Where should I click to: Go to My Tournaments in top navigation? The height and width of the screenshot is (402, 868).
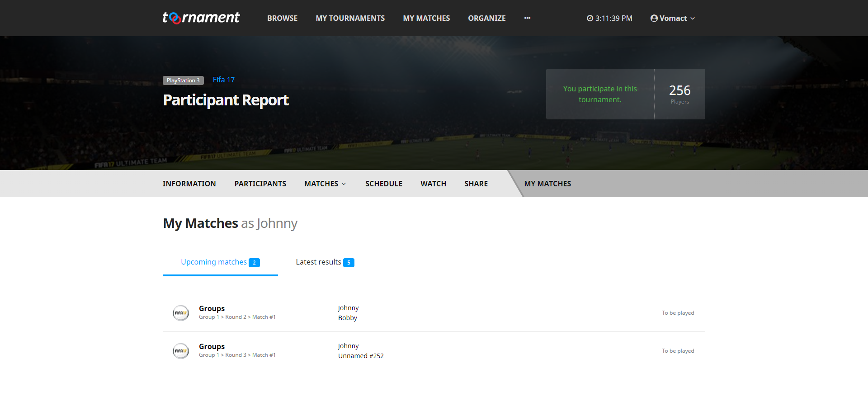click(x=350, y=18)
